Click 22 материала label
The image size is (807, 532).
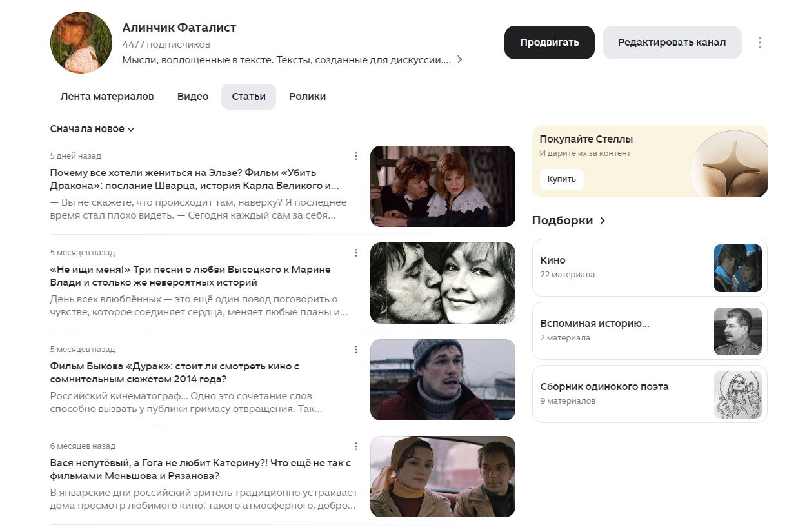click(568, 275)
